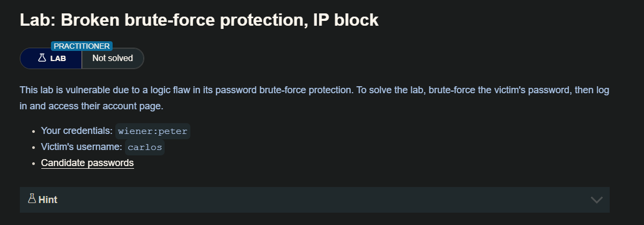This screenshot has height=225, width=644.
Task: Click the bullet before Your credentials
Action: click(34, 131)
